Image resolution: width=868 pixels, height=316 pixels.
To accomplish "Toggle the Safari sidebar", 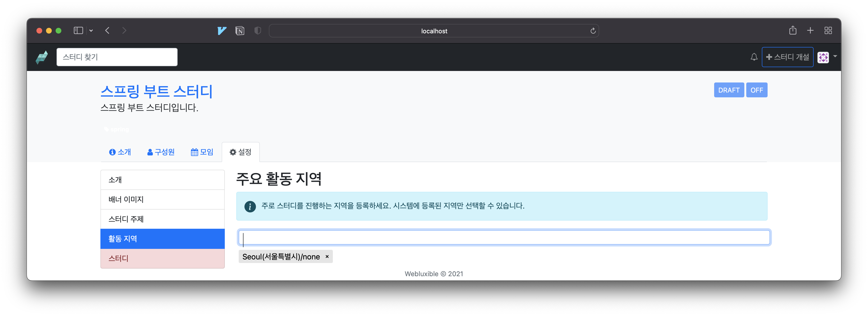I will point(78,30).
